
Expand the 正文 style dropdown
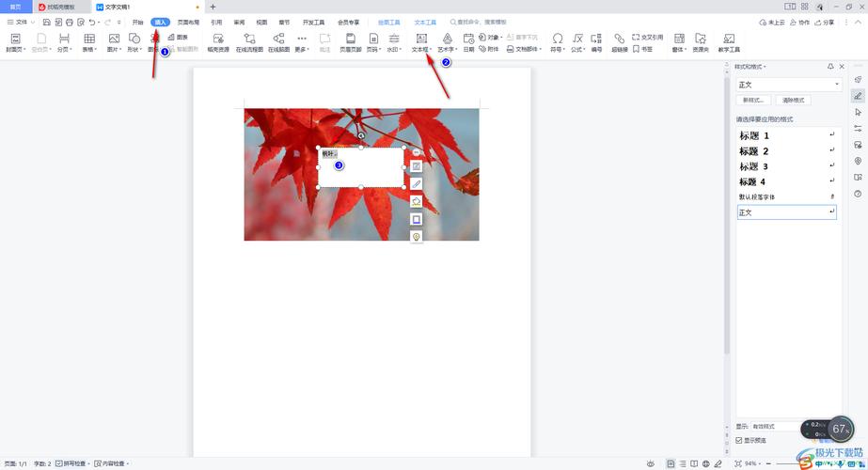pos(836,85)
